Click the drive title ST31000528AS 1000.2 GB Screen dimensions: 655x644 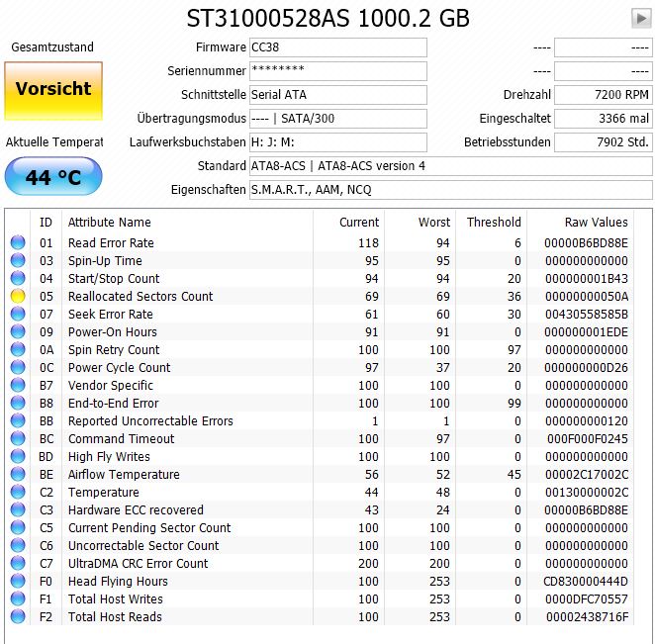pyautogui.click(x=327, y=19)
